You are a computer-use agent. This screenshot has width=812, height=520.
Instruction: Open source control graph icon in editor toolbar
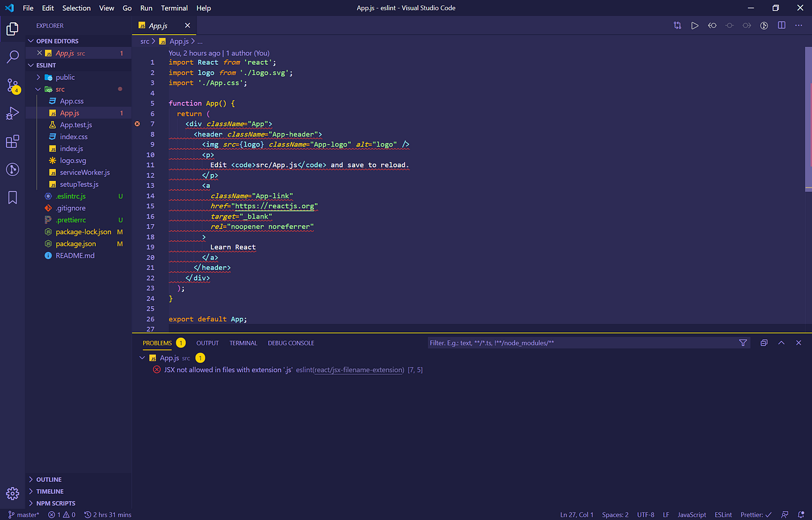point(677,25)
